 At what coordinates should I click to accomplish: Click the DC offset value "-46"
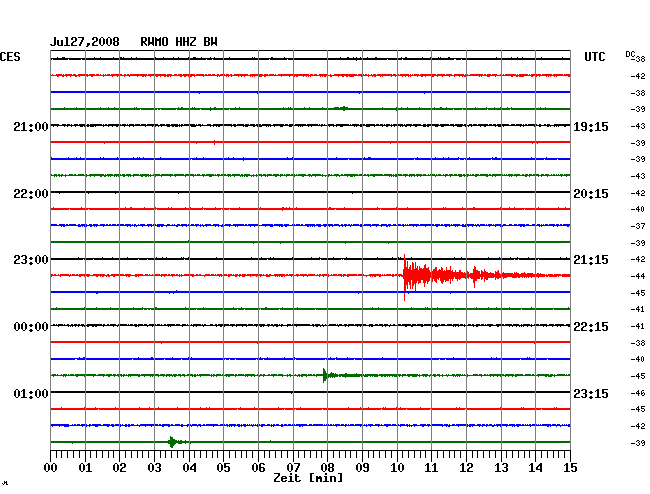click(x=638, y=393)
